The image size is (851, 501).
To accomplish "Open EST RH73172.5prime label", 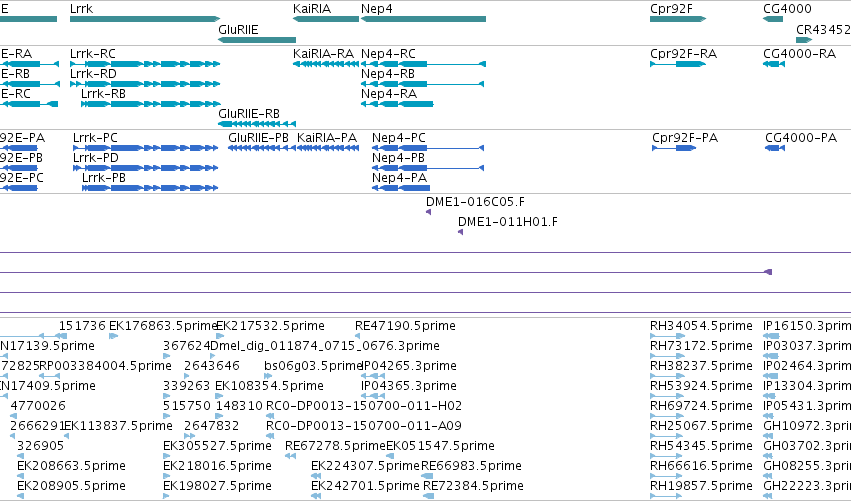I will 701,346.
